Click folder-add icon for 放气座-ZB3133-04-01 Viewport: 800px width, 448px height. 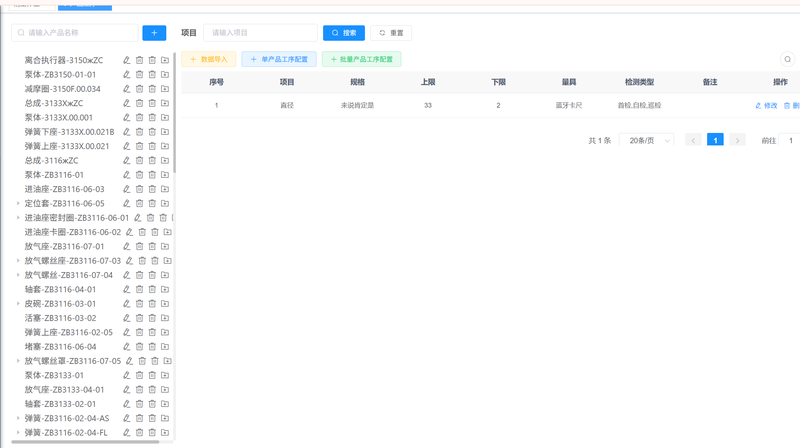(165, 389)
